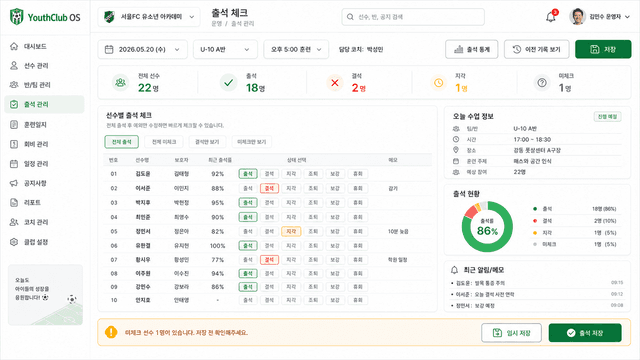Click the green 저장 button at top
This screenshot has height=360, width=640.
pyautogui.click(x=603, y=49)
